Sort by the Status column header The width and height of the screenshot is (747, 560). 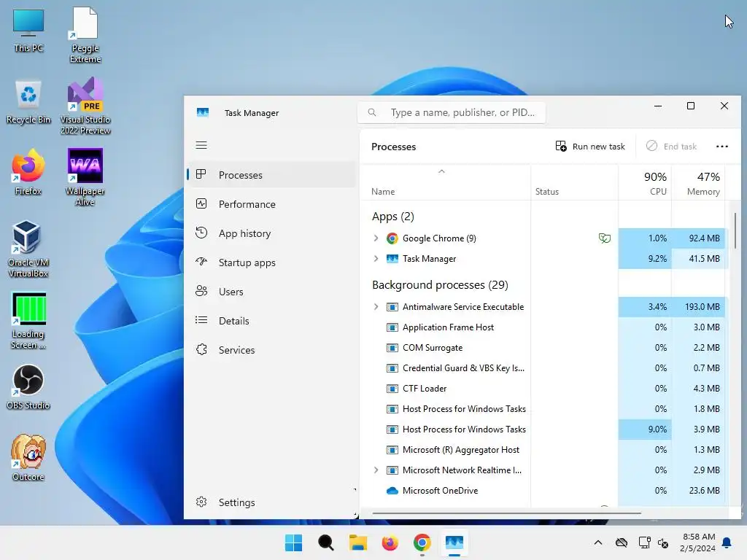tap(575, 183)
